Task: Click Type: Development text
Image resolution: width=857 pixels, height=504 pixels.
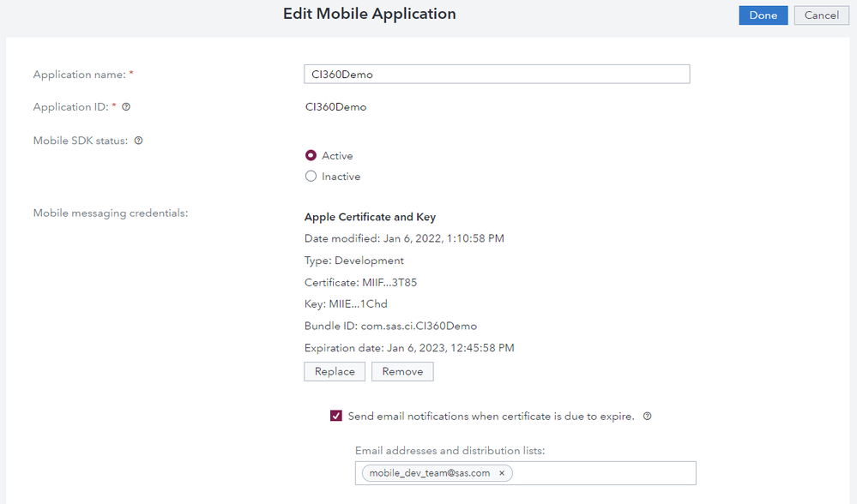Action: click(x=354, y=261)
